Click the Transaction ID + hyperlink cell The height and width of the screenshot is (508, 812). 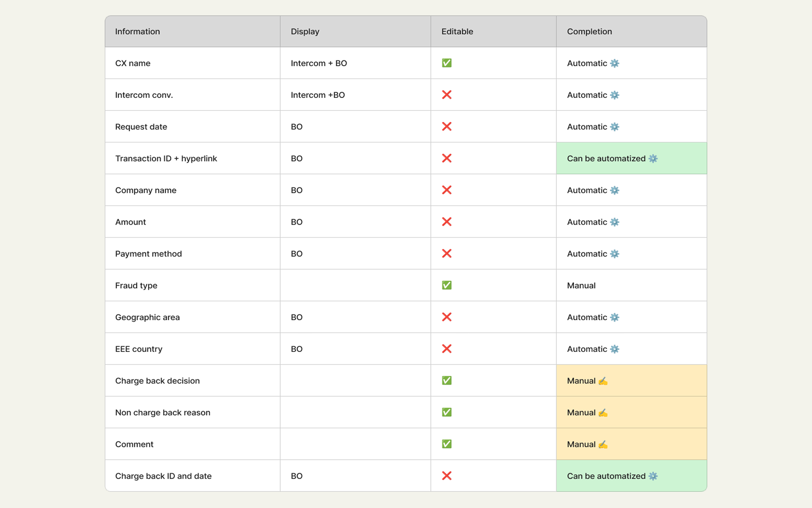point(193,158)
